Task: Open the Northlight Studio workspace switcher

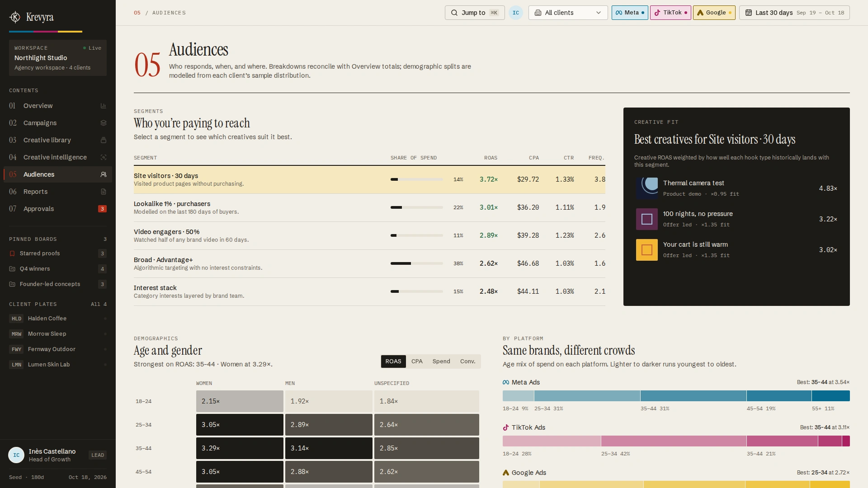Action: [x=58, y=58]
